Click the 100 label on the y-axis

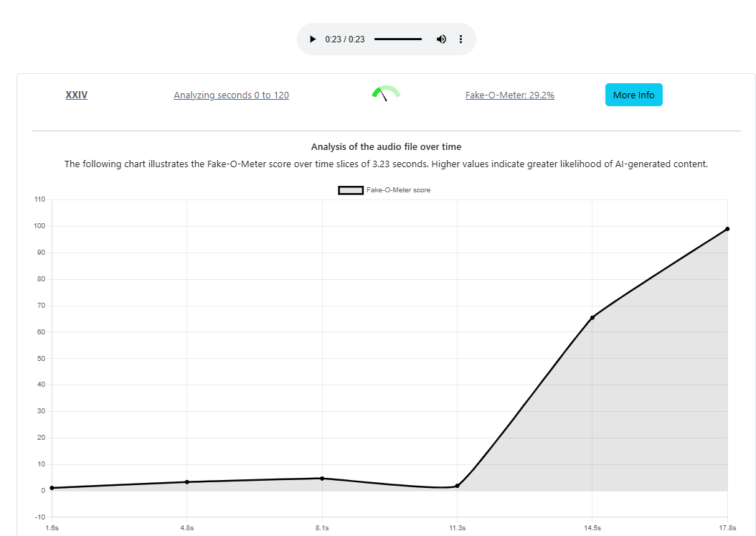pos(39,226)
